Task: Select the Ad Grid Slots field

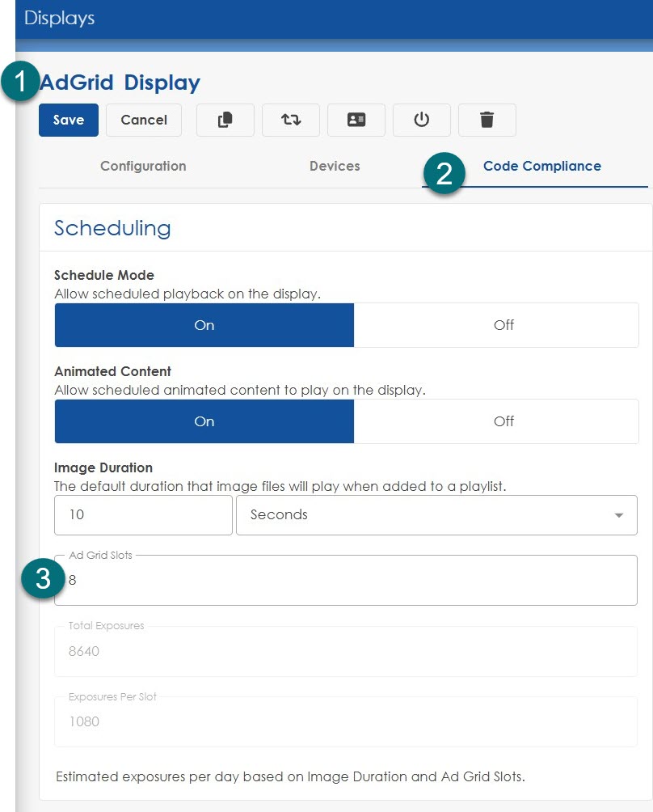Action: tap(346, 580)
